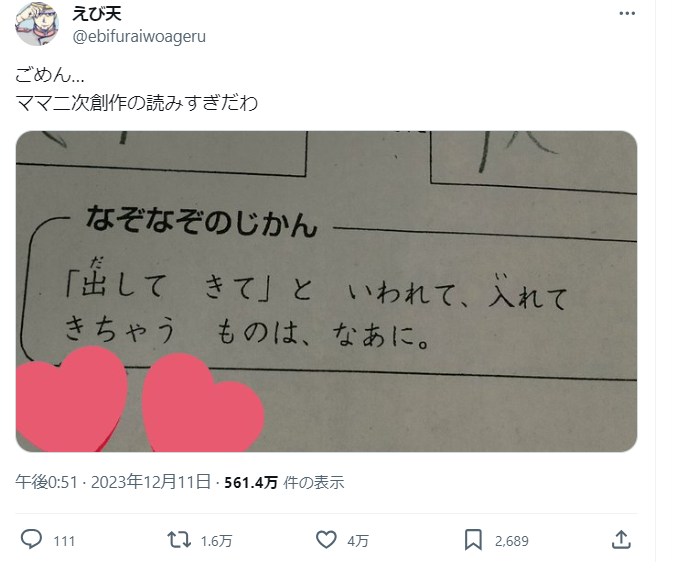Open えび天 profile avatar picture
The image size is (673, 562).
[x=37, y=24]
